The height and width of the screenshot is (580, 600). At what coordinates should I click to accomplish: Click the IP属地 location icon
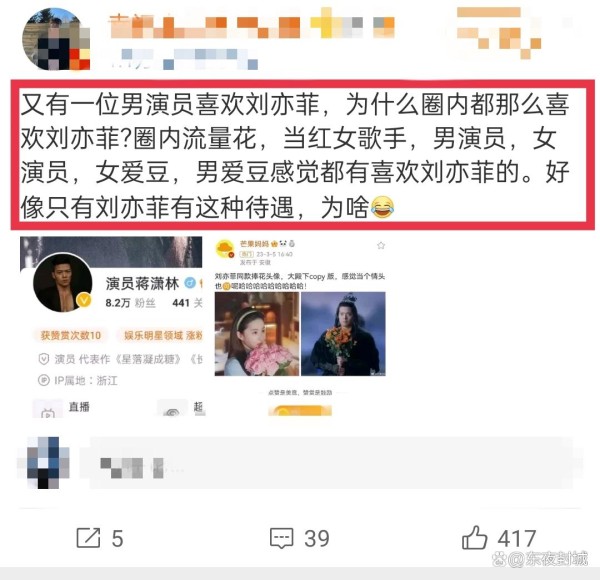44,380
